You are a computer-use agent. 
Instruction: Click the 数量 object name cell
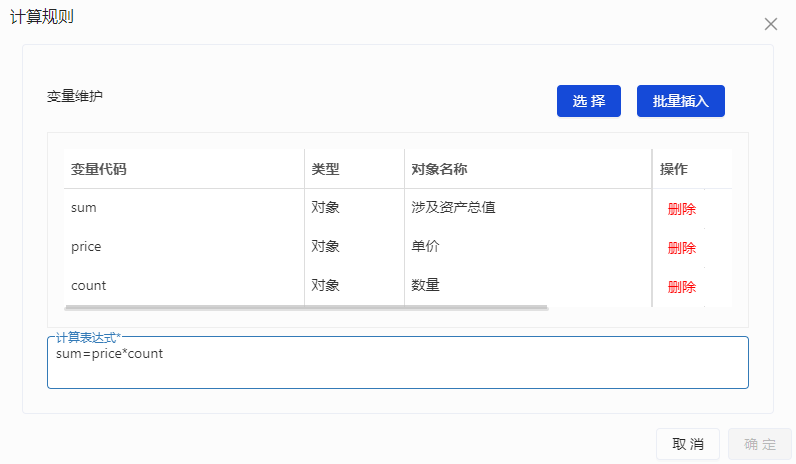(425, 285)
